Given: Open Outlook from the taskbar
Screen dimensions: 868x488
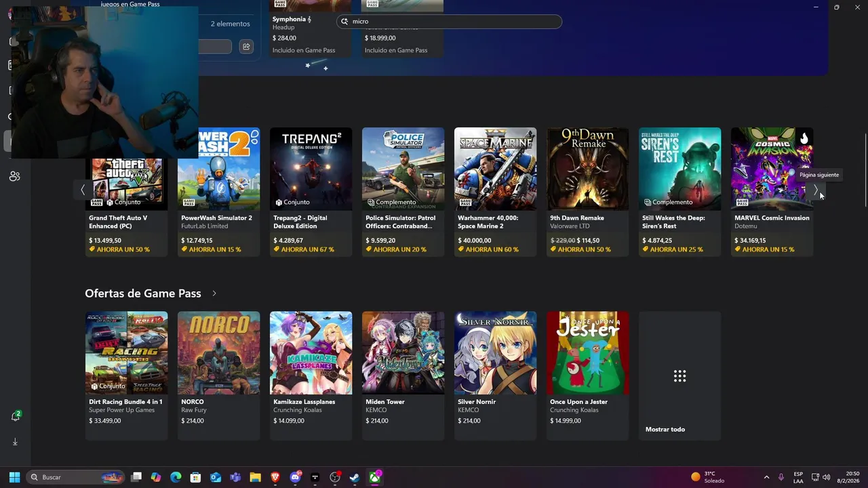Looking at the screenshot, I should 216,477.
